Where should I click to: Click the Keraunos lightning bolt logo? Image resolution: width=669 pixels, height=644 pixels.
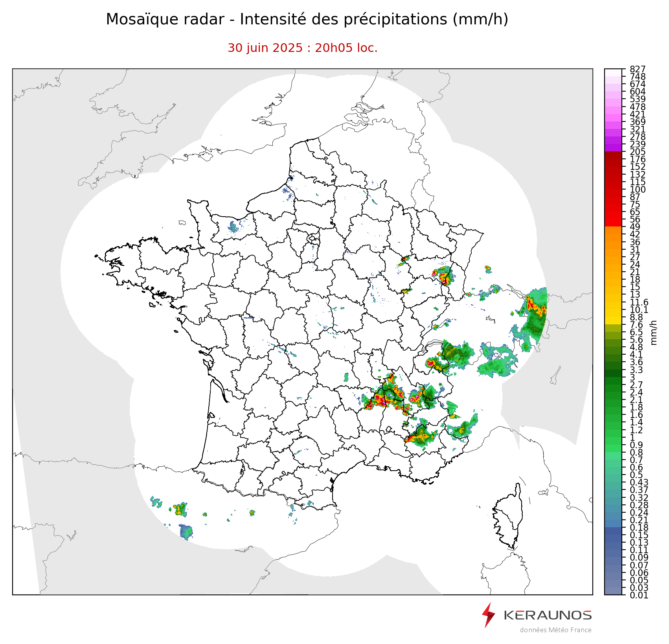coord(489,615)
